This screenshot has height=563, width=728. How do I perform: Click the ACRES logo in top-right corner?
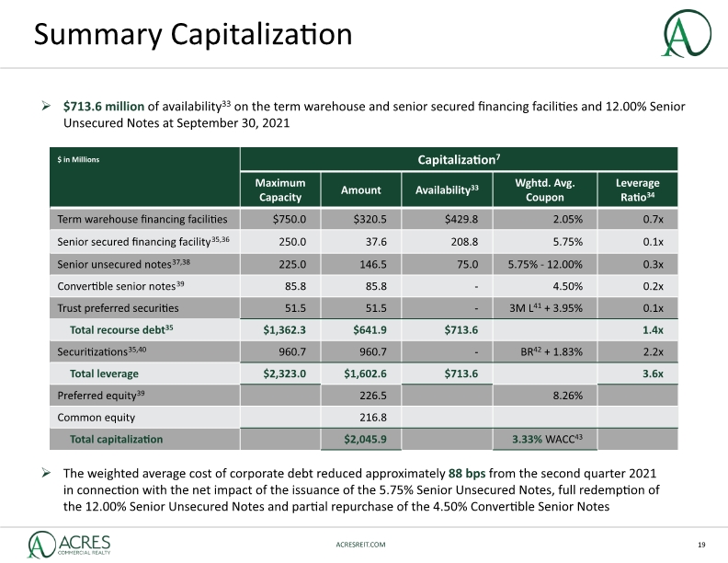point(687,33)
